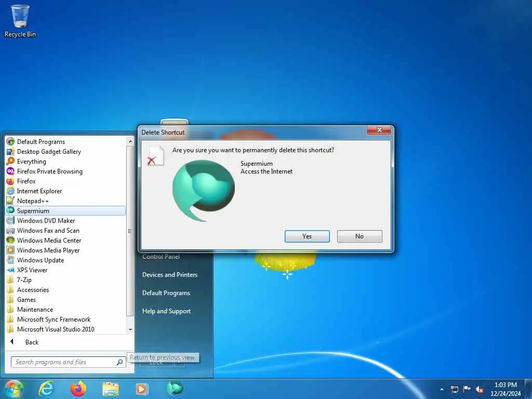Click the Windows Update icon
Image resolution: width=532 pixels, height=399 pixels.
click(x=10, y=260)
